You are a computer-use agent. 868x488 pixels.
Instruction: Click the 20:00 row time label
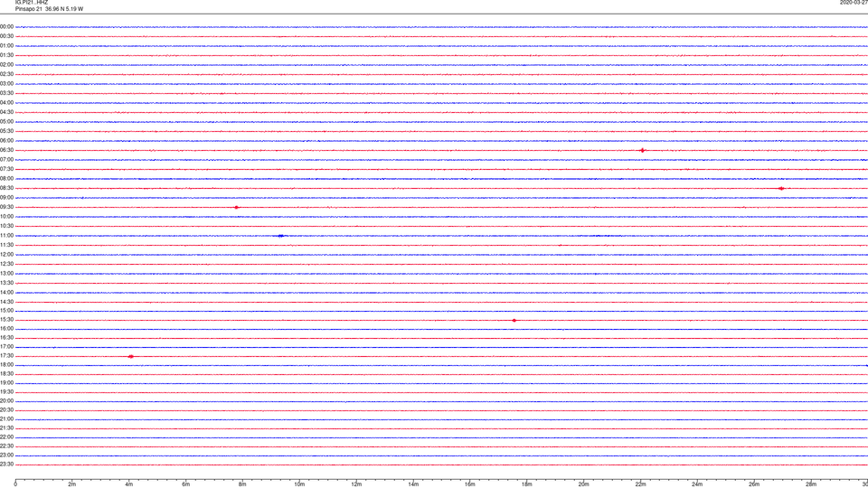click(6, 401)
